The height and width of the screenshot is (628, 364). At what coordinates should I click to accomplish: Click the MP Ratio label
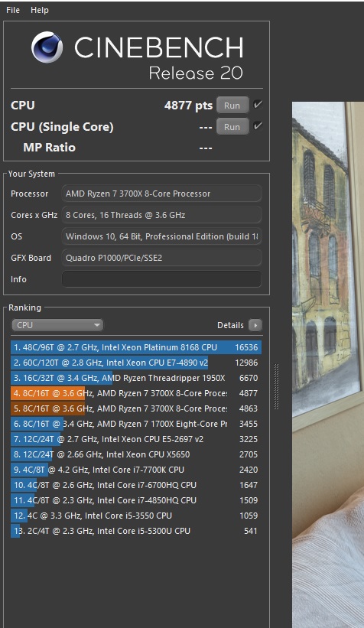(x=49, y=148)
